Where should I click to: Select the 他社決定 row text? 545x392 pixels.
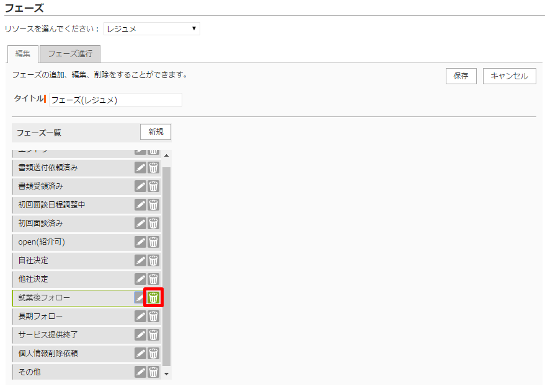(33, 279)
